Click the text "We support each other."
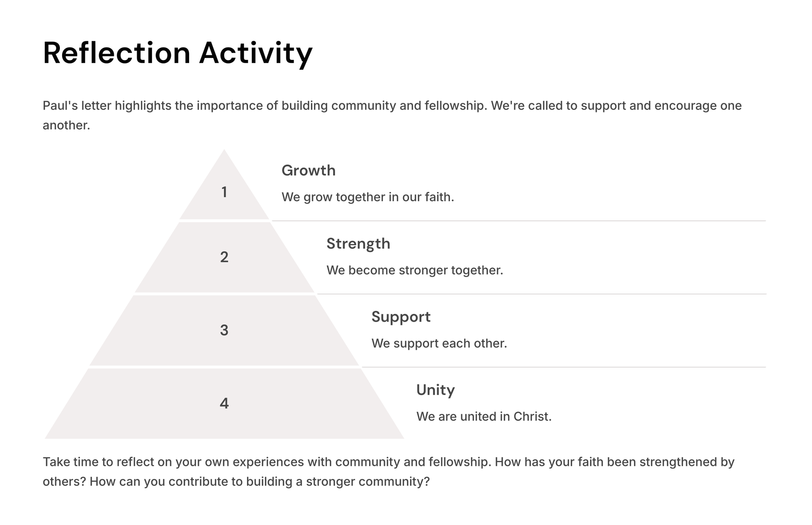Image resolution: width=812 pixels, height=525 pixels. (x=439, y=343)
